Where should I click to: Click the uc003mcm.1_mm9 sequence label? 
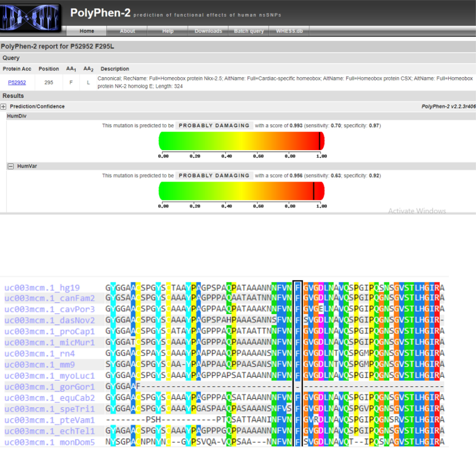[40, 364]
